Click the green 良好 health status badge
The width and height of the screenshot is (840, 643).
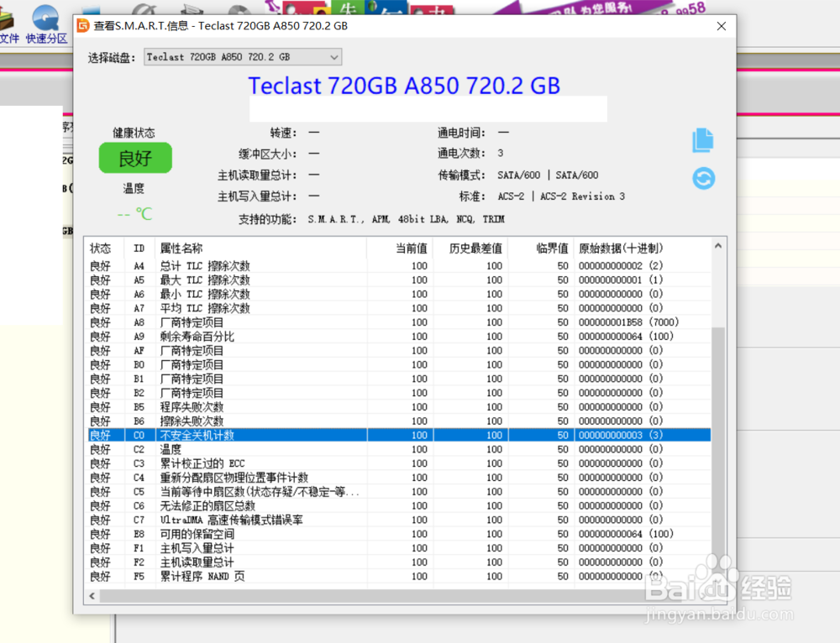[135, 158]
